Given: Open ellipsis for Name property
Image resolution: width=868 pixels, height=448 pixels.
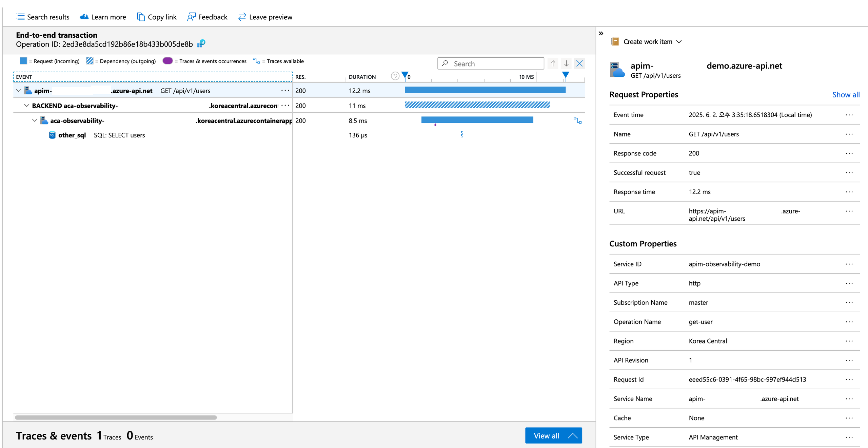Looking at the screenshot, I should click(x=849, y=134).
